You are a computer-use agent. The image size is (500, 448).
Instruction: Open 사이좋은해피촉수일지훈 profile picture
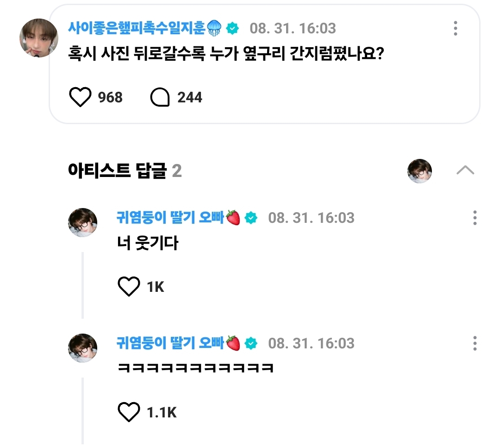click(39, 38)
